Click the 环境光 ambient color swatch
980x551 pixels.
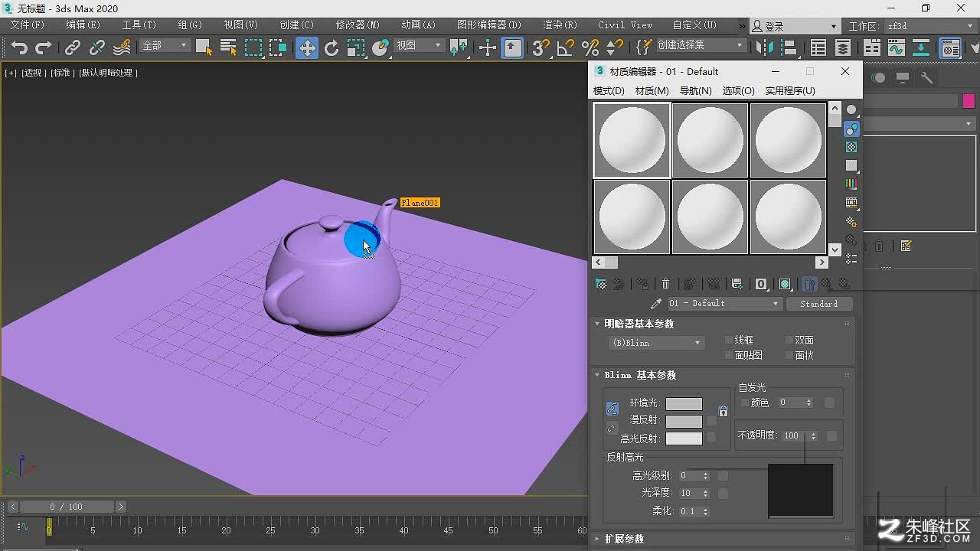[684, 403]
